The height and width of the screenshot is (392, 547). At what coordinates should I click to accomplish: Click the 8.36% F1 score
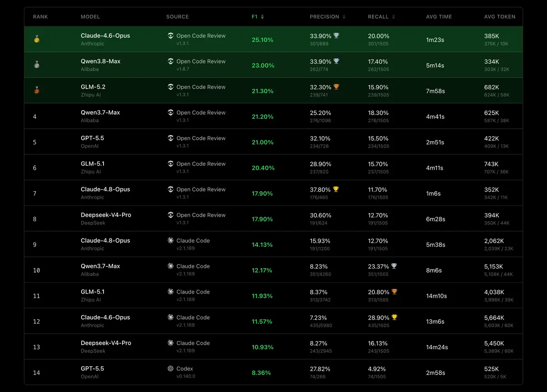[261, 372]
